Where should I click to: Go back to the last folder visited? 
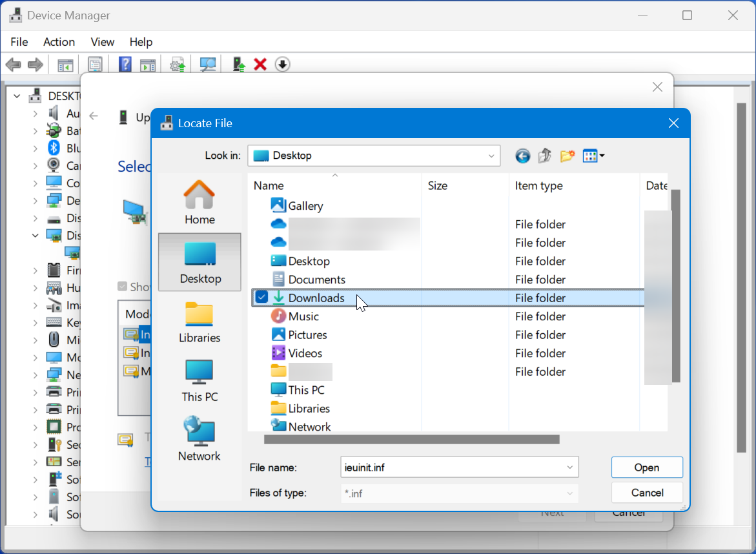click(x=523, y=156)
